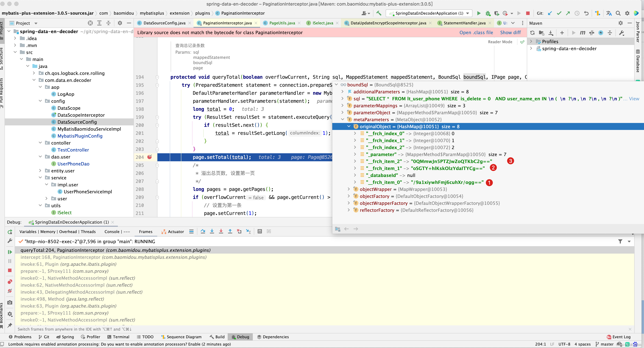This screenshot has height=348, width=644.
Task: Switch to the DataSourceConfig.java tab
Action: point(164,23)
